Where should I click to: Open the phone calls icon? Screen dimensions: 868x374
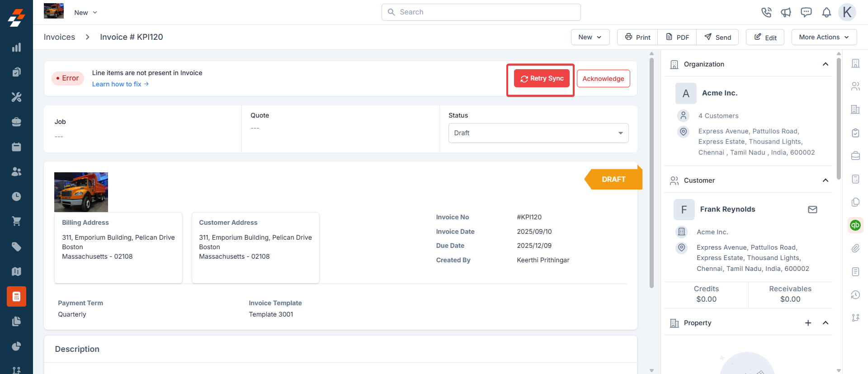pyautogui.click(x=766, y=13)
